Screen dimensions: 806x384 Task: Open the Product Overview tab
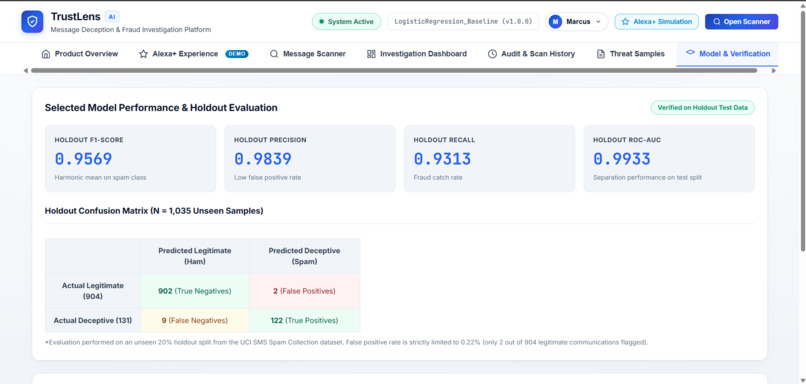pyautogui.click(x=80, y=53)
